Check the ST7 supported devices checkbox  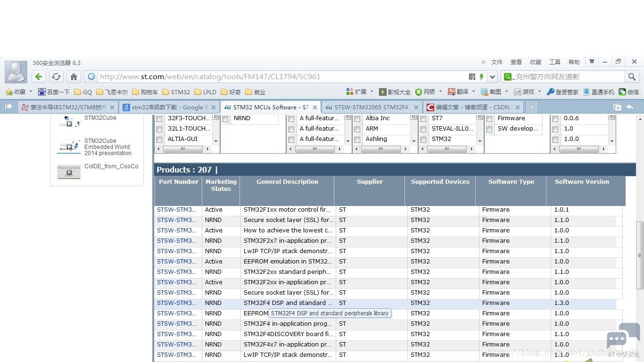click(x=423, y=119)
